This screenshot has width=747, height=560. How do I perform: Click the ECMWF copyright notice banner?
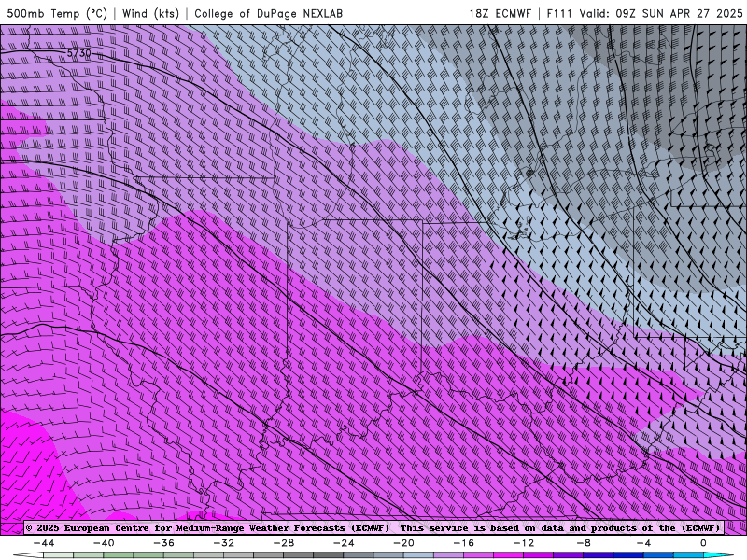click(x=373, y=527)
